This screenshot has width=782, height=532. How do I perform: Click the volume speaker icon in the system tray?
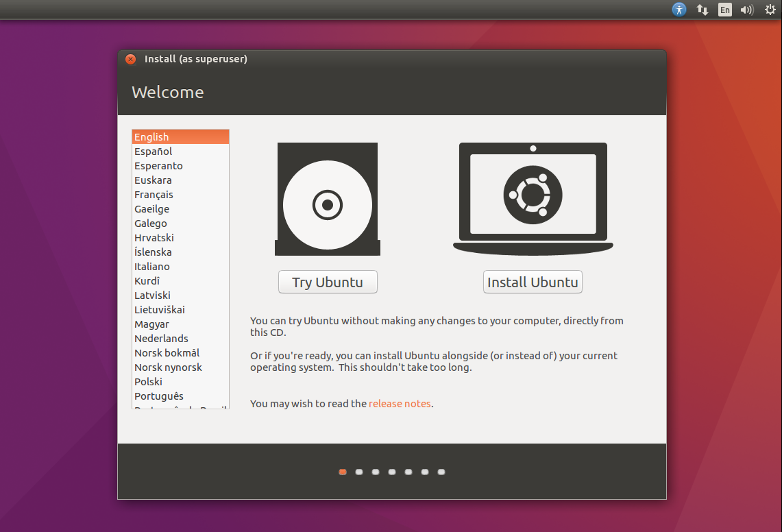coord(746,10)
